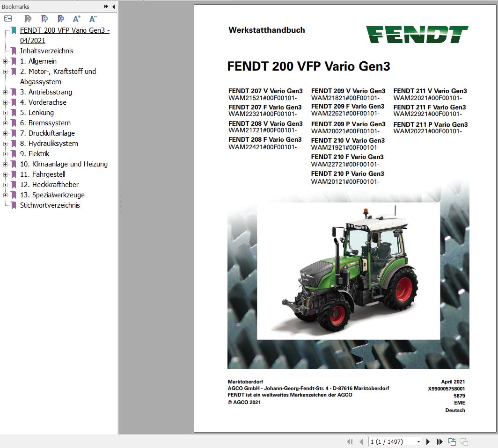Expand the "9. Elektrik" bookmark
This screenshot has width=498, height=448.
pyautogui.click(x=4, y=154)
